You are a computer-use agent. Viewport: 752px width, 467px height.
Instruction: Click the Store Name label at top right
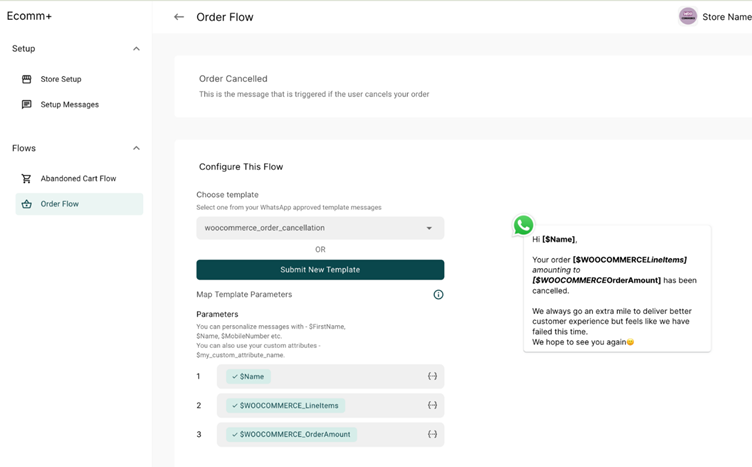(726, 17)
